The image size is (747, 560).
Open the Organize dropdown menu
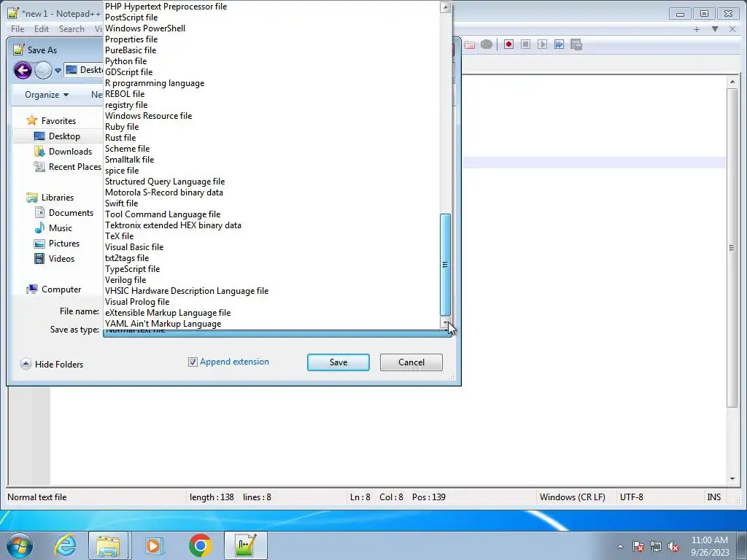(x=46, y=95)
